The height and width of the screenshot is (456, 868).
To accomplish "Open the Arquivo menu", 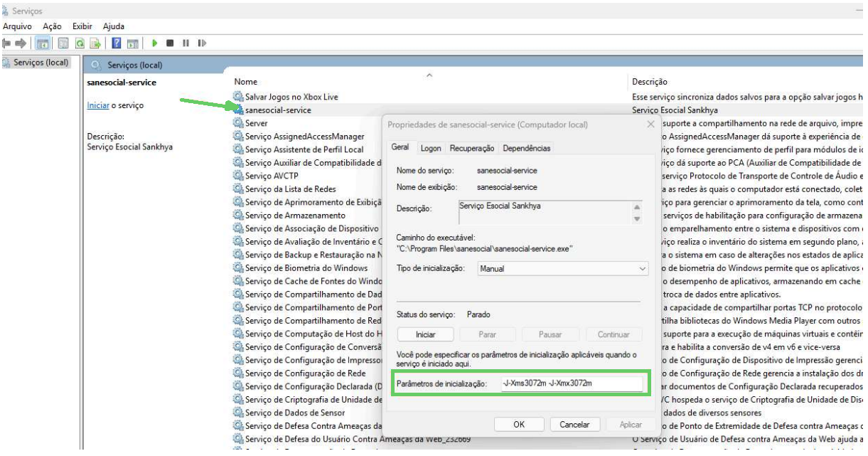I will click(17, 26).
